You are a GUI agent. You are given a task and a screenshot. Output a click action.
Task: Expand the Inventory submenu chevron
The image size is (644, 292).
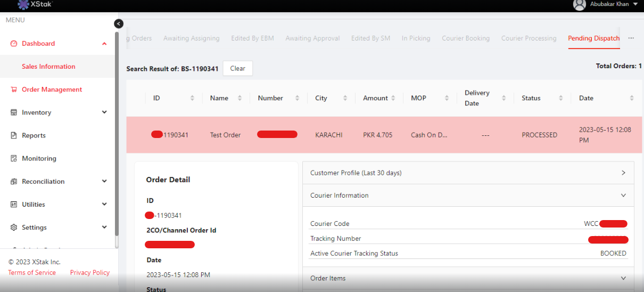pos(104,112)
